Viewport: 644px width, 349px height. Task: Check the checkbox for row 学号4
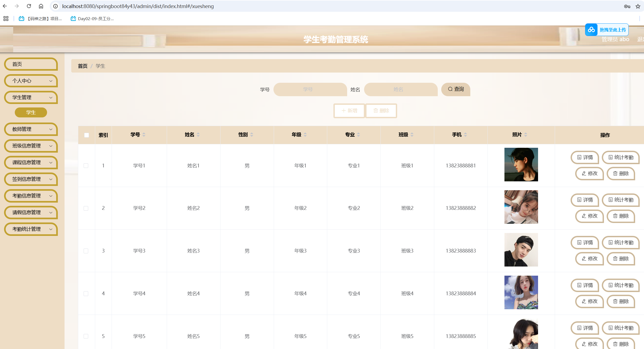(86, 294)
